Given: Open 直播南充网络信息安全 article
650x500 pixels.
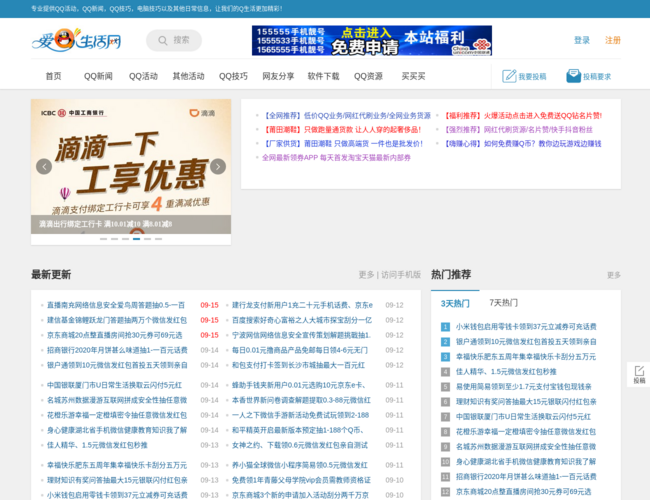Looking at the screenshot, I should click(x=116, y=305).
